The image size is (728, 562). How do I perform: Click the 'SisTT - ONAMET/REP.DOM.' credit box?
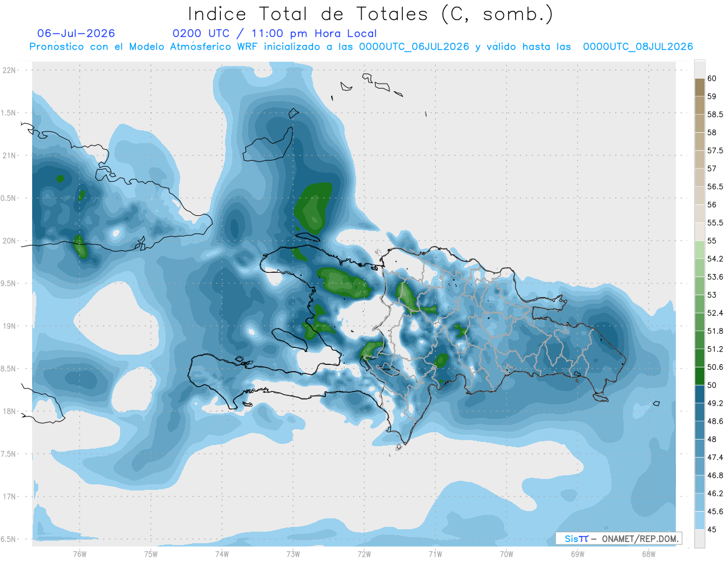click(619, 538)
